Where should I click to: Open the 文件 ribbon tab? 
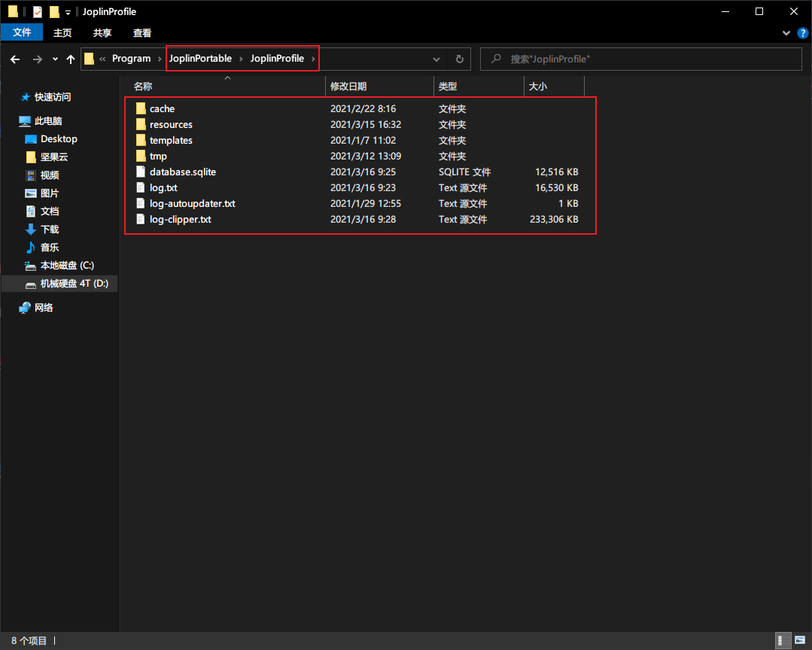[22, 32]
